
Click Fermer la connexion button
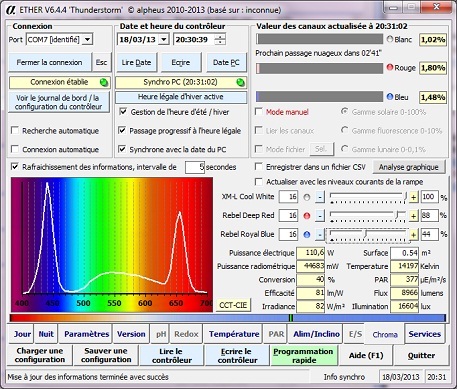tap(49, 62)
